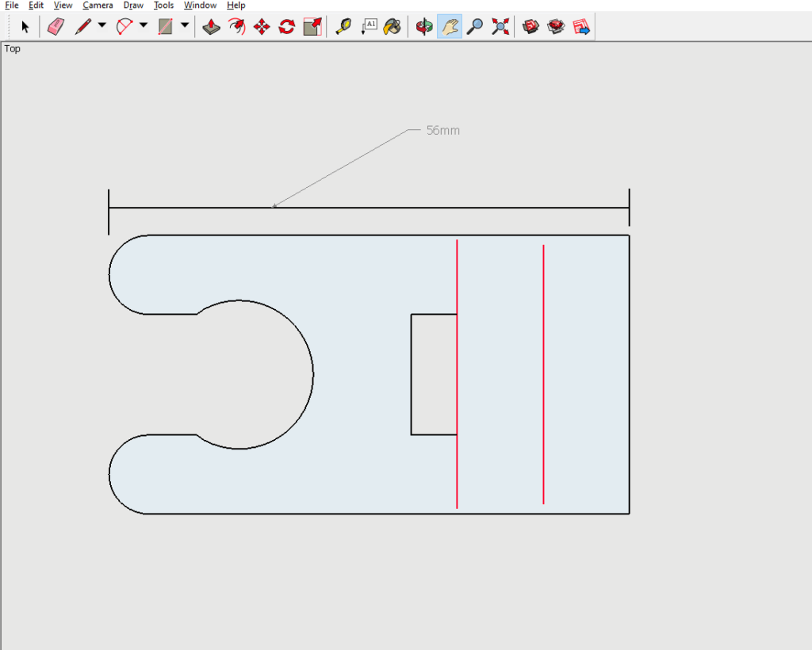Screen dimensions: 812x650
Task: Open the Draw menu
Action: 133,6
